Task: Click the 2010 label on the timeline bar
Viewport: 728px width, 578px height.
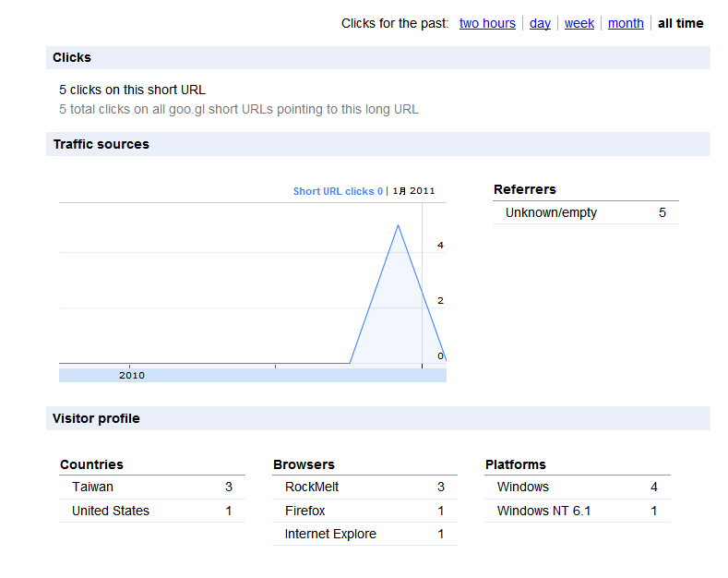Action: (132, 376)
